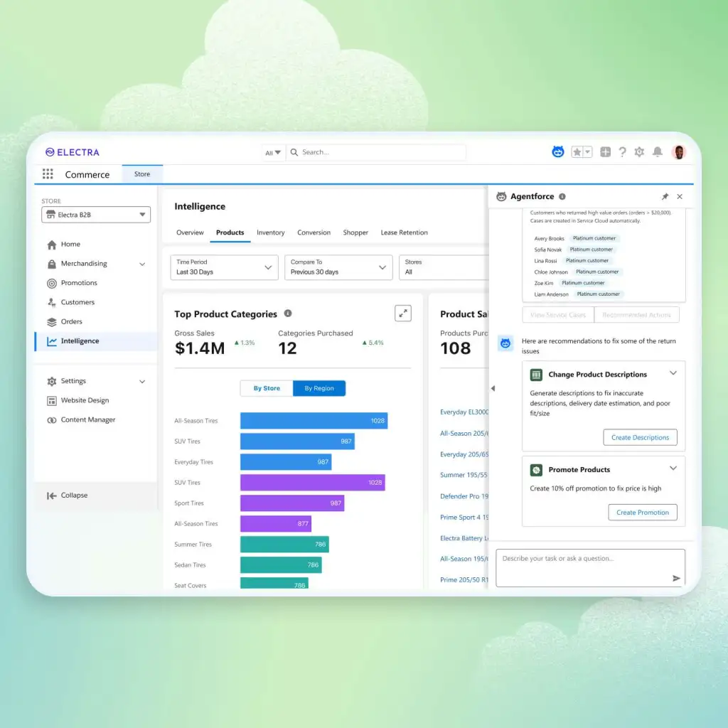Switch to the Inventory tab
Image resolution: width=728 pixels, height=728 pixels.
tap(270, 232)
